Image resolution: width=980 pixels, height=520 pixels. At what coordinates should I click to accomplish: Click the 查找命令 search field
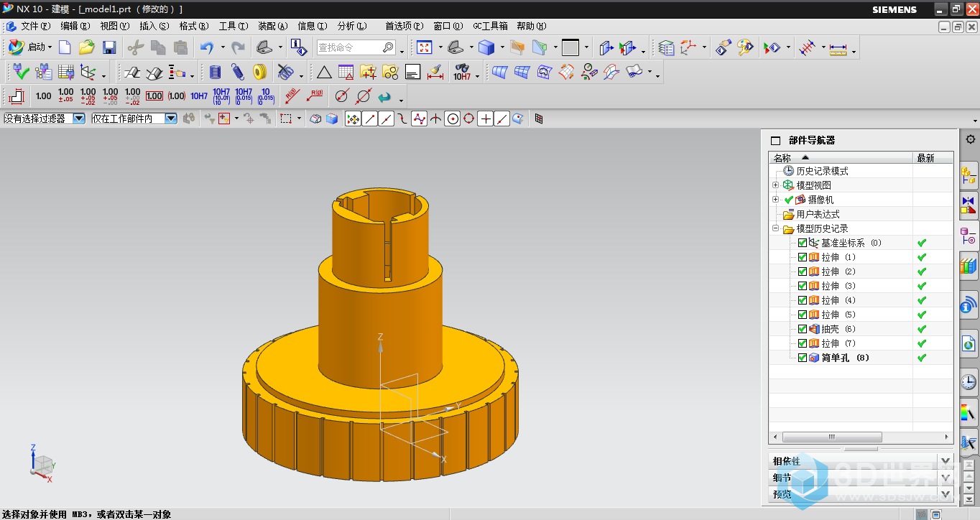point(356,47)
